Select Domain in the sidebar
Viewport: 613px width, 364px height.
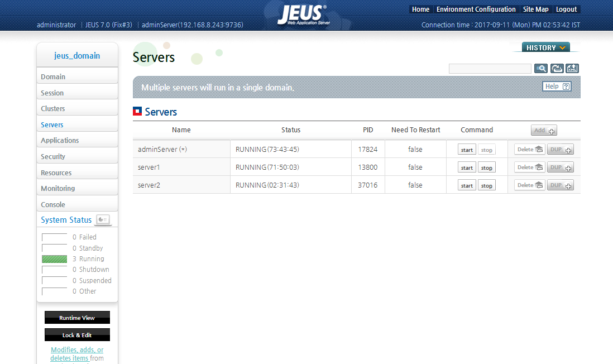(x=77, y=76)
